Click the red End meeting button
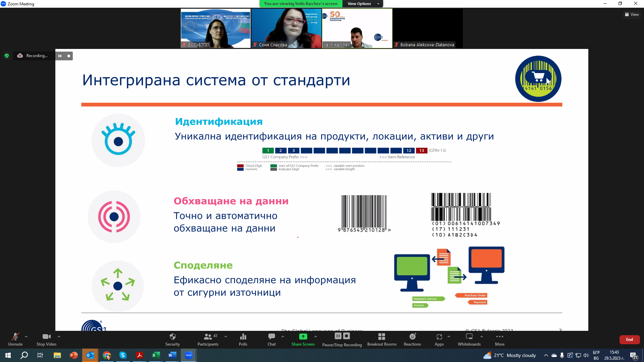Screen dimensions: 644x362 (x=630, y=340)
